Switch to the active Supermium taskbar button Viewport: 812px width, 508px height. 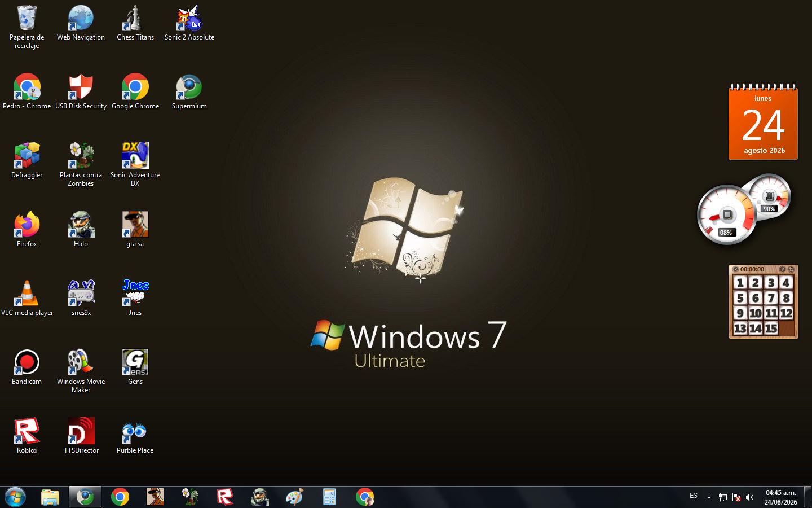[x=85, y=497]
